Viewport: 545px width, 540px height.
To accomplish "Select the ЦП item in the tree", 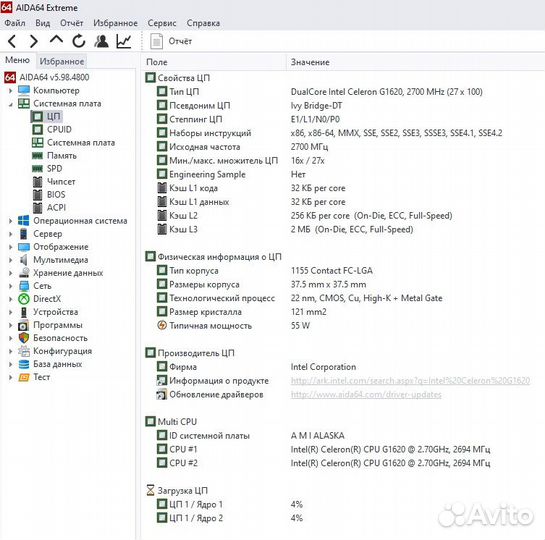I will [x=54, y=116].
